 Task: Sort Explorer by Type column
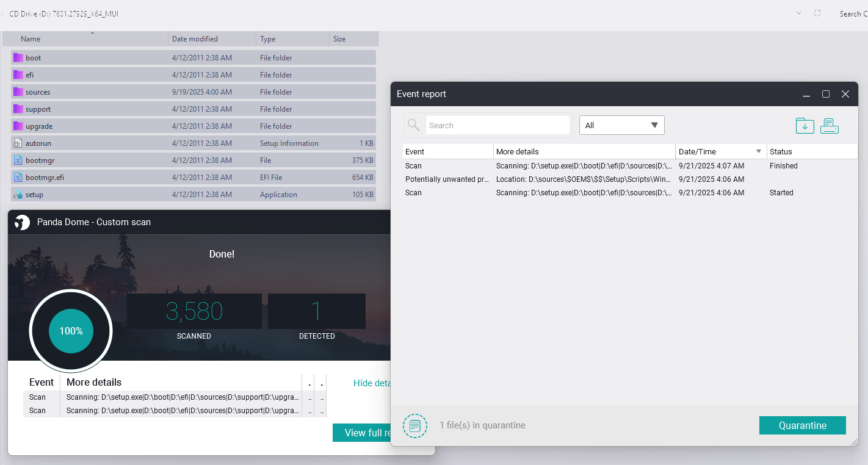(292, 38)
